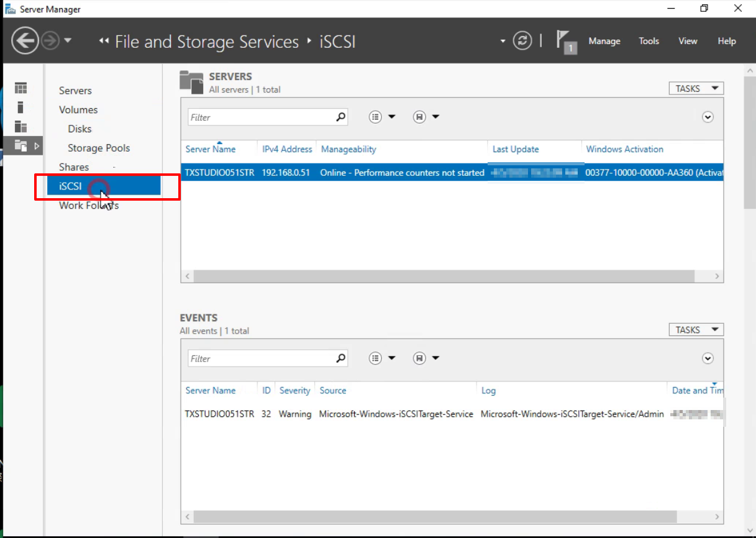
Task: Sort events by Source column
Action: click(x=333, y=391)
